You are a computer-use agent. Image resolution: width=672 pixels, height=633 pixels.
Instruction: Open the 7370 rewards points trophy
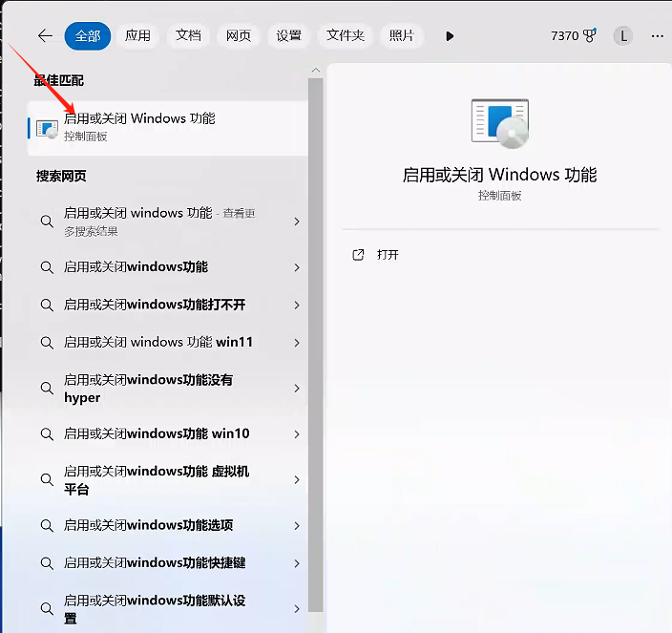pyautogui.click(x=574, y=36)
